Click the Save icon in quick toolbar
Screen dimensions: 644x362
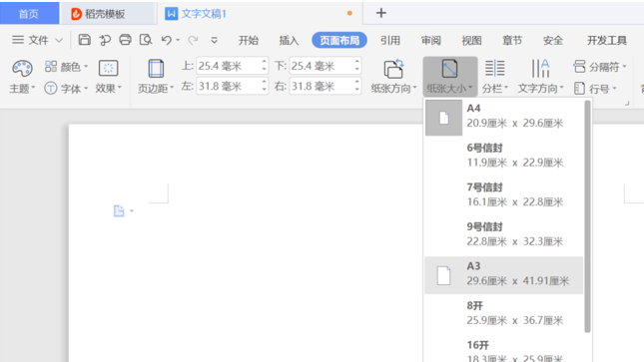(x=84, y=40)
